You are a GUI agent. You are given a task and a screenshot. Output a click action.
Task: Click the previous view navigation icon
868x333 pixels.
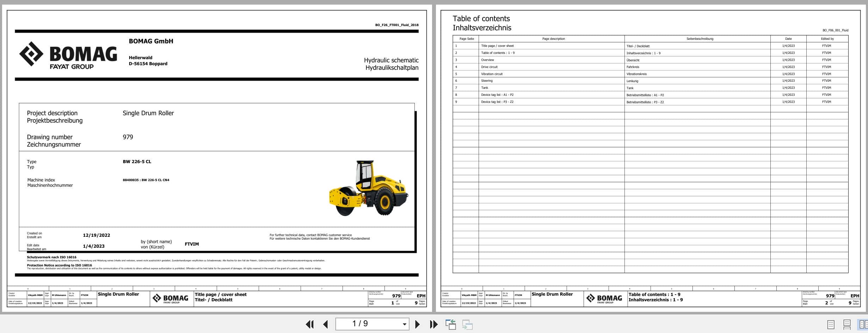450,324
